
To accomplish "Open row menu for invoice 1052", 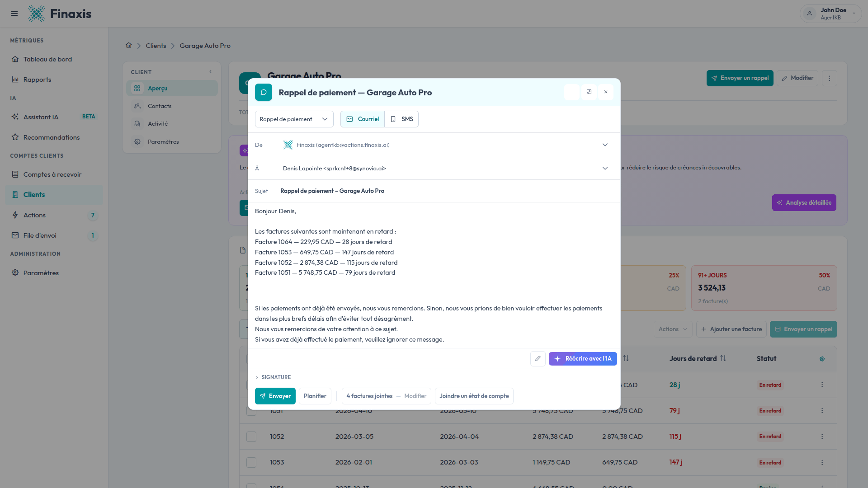I will point(822,437).
